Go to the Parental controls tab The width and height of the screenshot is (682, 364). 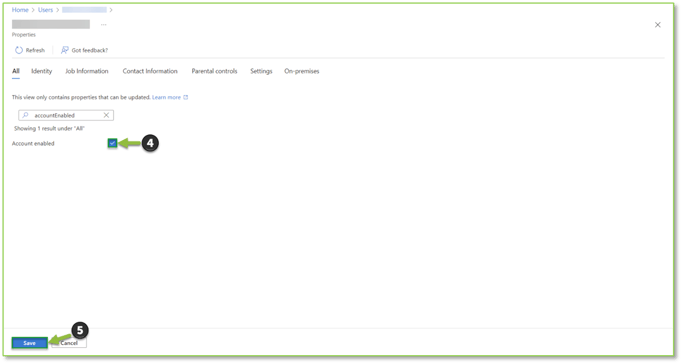(214, 71)
